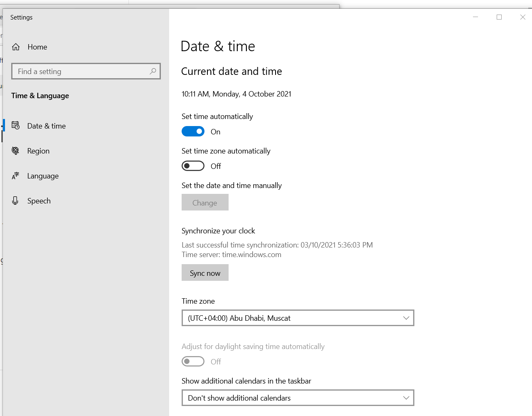This screenshot has height=416, width=532.
Task: Open the Date & time section
Action: click(x=86, y=126)
